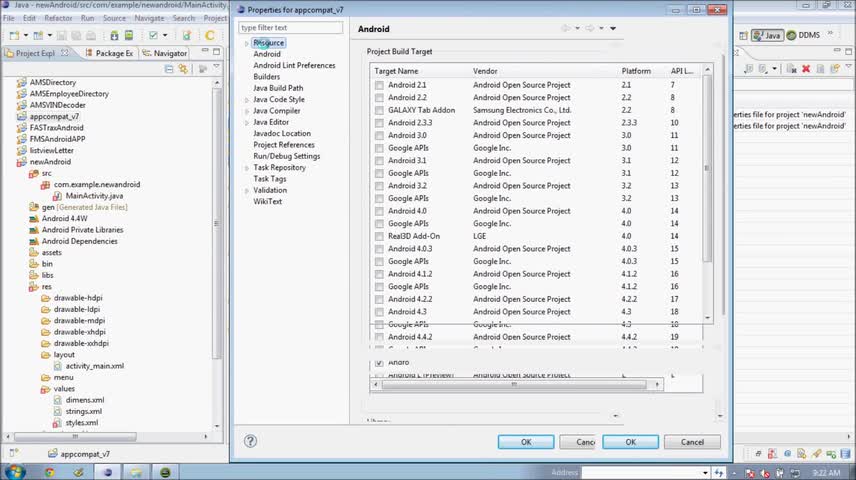This screenshot has height=480, width=856.
Task: Expand the Resource properties node
Action: click(x=247, y=43)
